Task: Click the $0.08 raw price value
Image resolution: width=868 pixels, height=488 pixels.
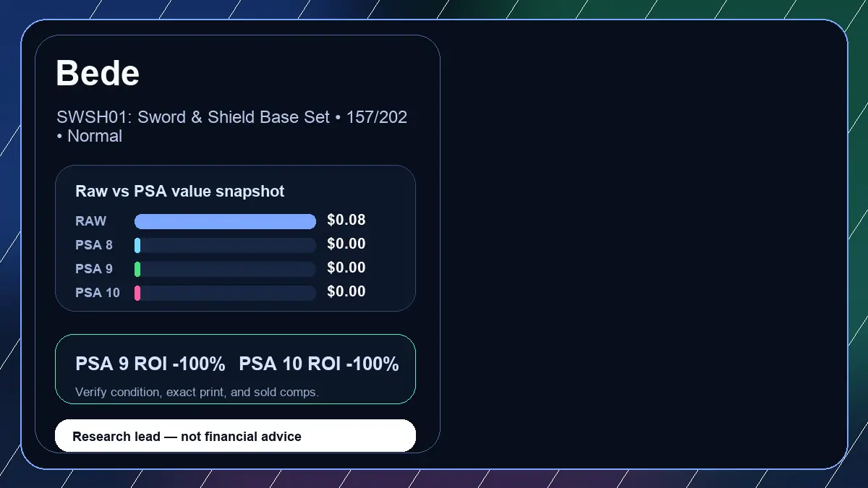Action: tap(346, 220)
